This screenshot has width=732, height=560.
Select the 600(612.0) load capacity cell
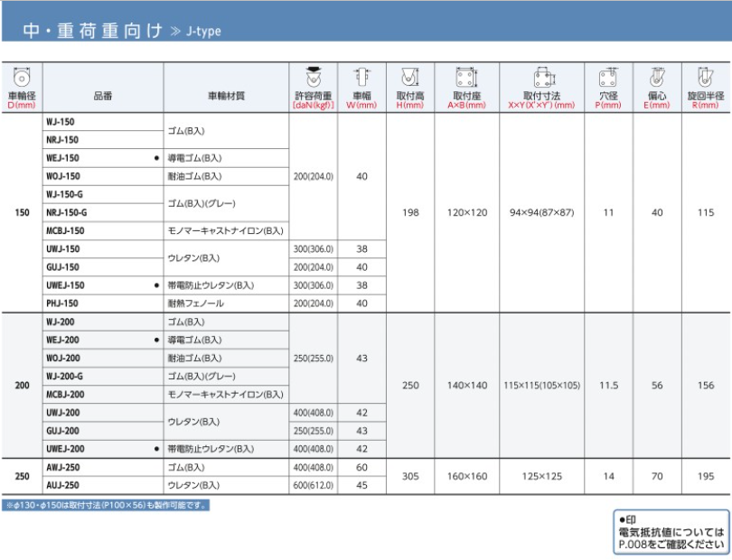pyautogui.click(x=314, y=486)
